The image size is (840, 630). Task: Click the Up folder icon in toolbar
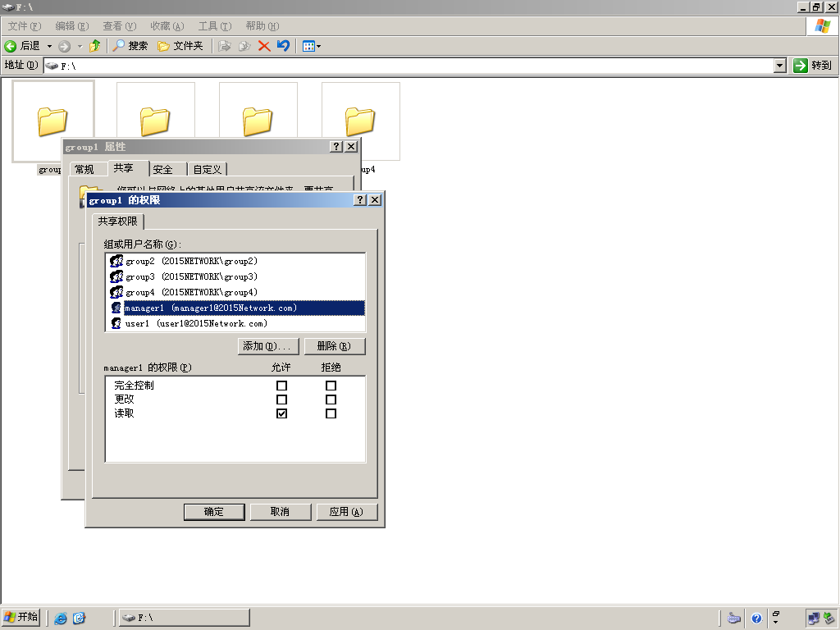95,46
